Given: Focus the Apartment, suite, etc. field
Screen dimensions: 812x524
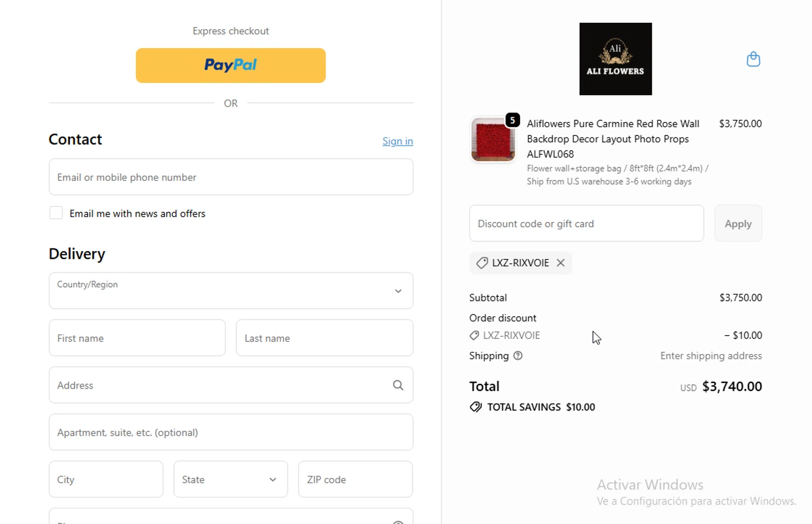Looking at the screenshot, I should 231,432.
